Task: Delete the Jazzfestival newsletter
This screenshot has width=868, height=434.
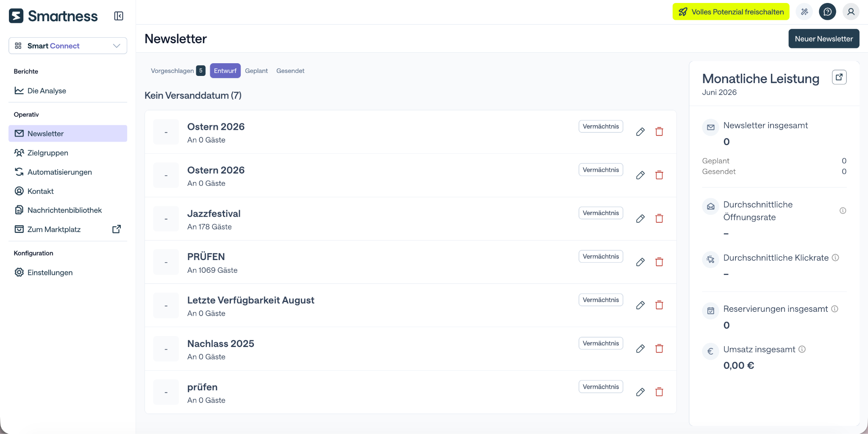Action: [659, 218]
